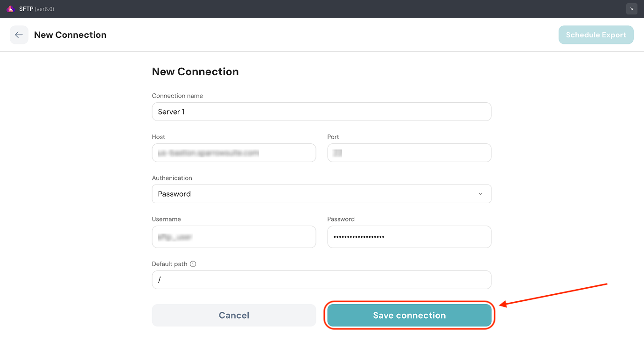644x362 pixels.
Task: Close the SFTP window with X
Action: [x=631, y=9]
